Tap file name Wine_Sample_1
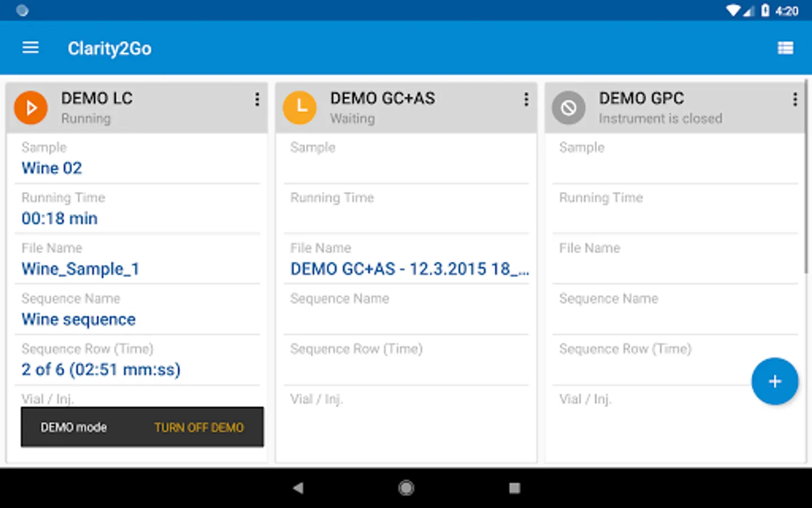Viewport: 812px width, 508px height. [x=81, y=269]
